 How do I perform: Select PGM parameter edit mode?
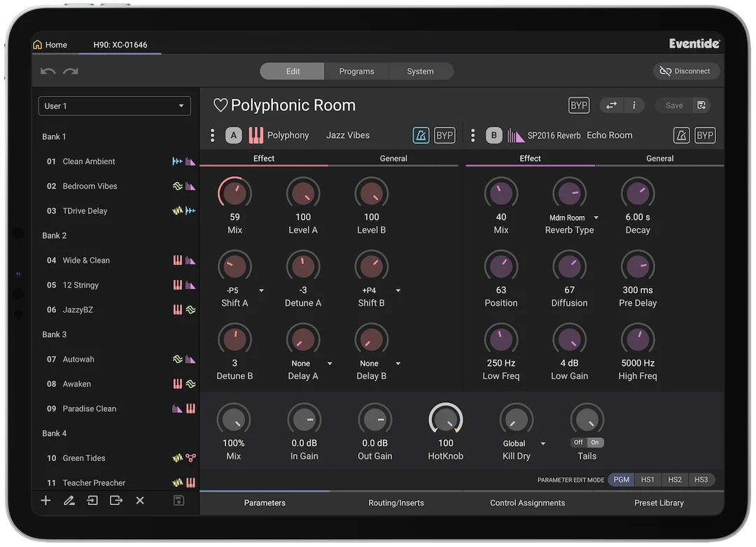[621, 480]
